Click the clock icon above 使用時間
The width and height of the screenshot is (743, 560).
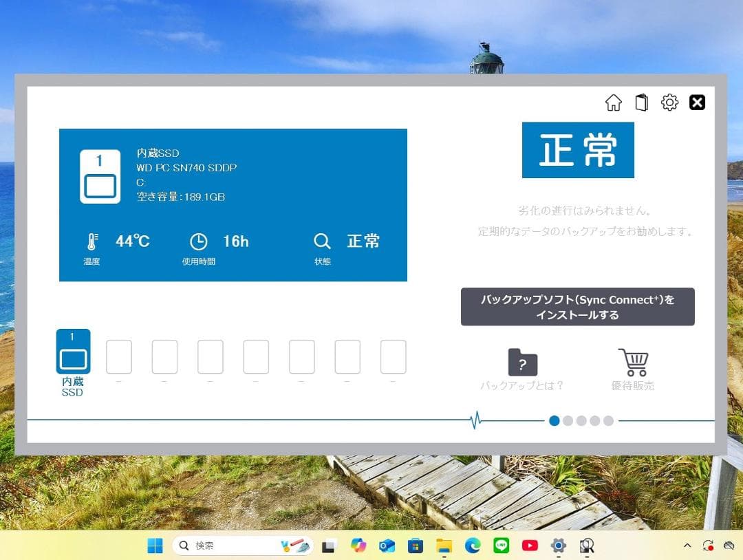click(x=198, y=241)
